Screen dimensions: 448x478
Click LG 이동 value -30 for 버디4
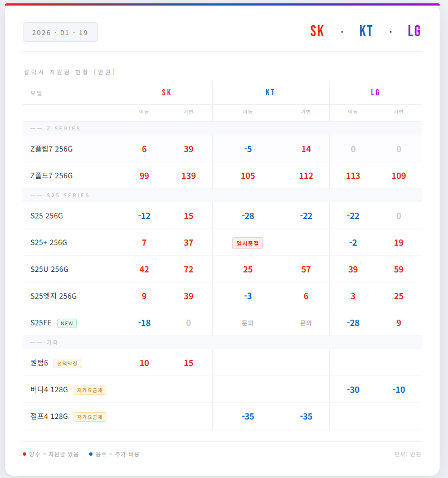(x=353, y=390)
